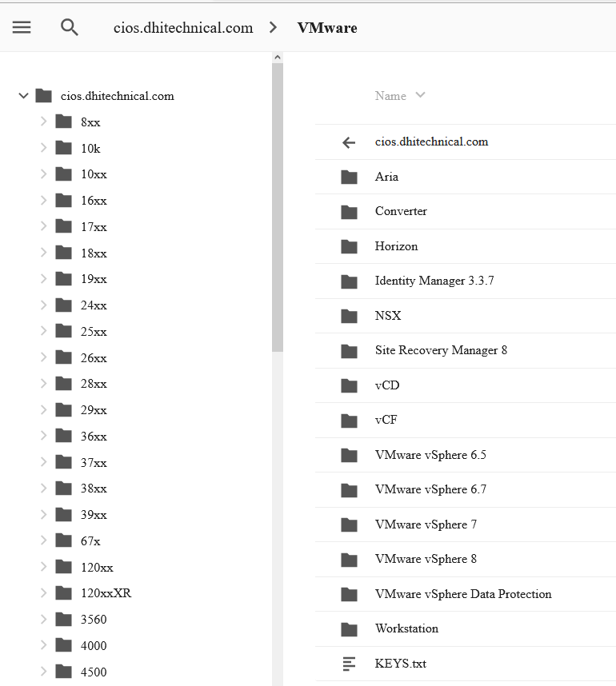Expand the 10xx tree folder
616x686 pixels.
click(43, 174)
